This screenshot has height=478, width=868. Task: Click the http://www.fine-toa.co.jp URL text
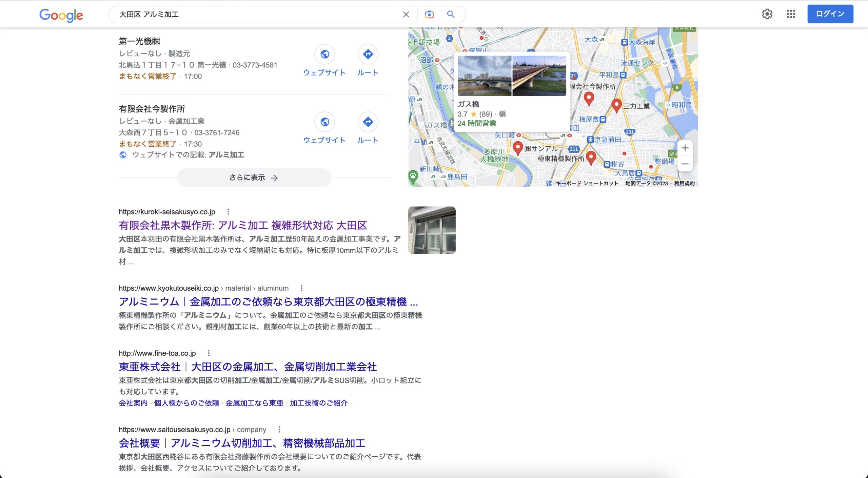point(157,353)
